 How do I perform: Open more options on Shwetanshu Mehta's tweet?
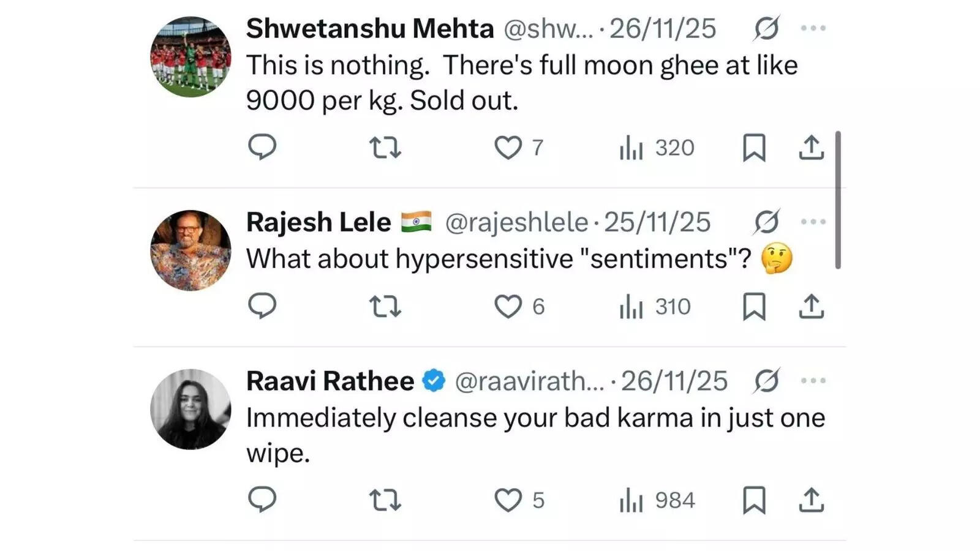point(813,28)
